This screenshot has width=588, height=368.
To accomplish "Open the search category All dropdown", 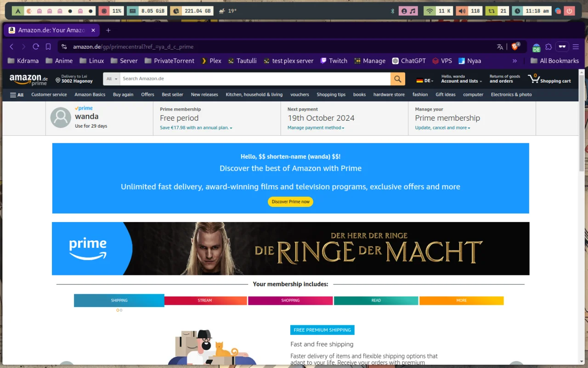I will 112,79.
